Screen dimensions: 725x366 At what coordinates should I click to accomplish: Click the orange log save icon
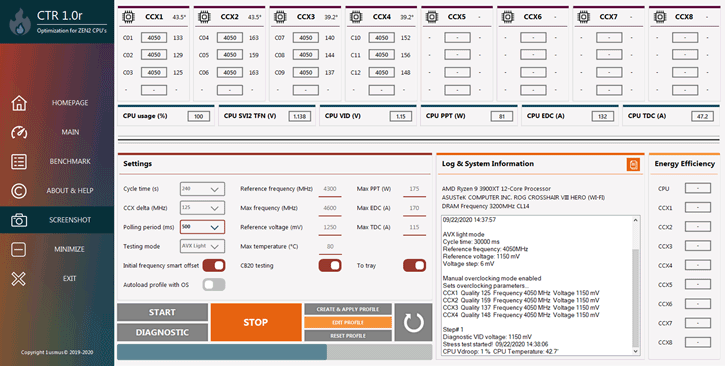(633, 164)
